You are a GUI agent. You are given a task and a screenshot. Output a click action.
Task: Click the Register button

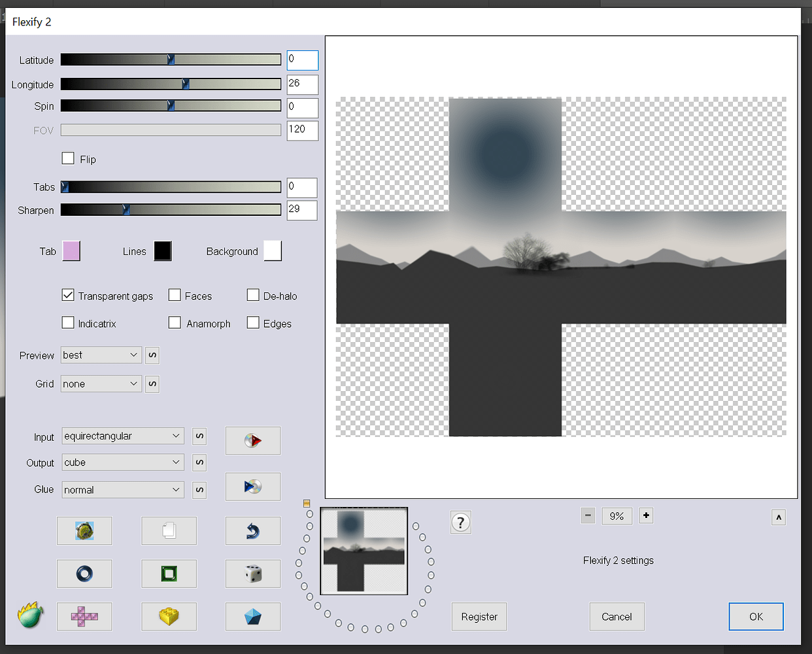[479, 616]
